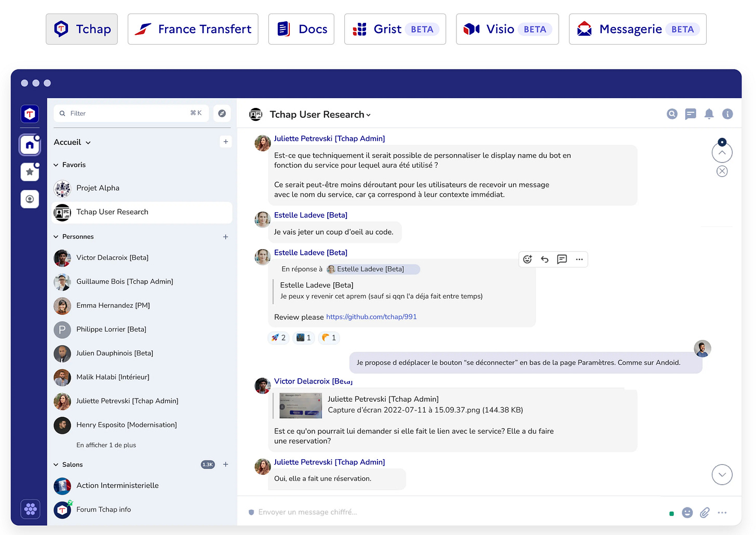Select the Tchap tab
The image size is (756, 535).
click(x=82, y=29)
